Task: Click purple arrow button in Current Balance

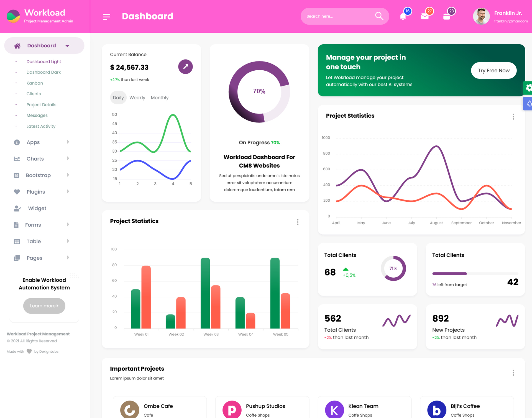Action: (185, 66)
